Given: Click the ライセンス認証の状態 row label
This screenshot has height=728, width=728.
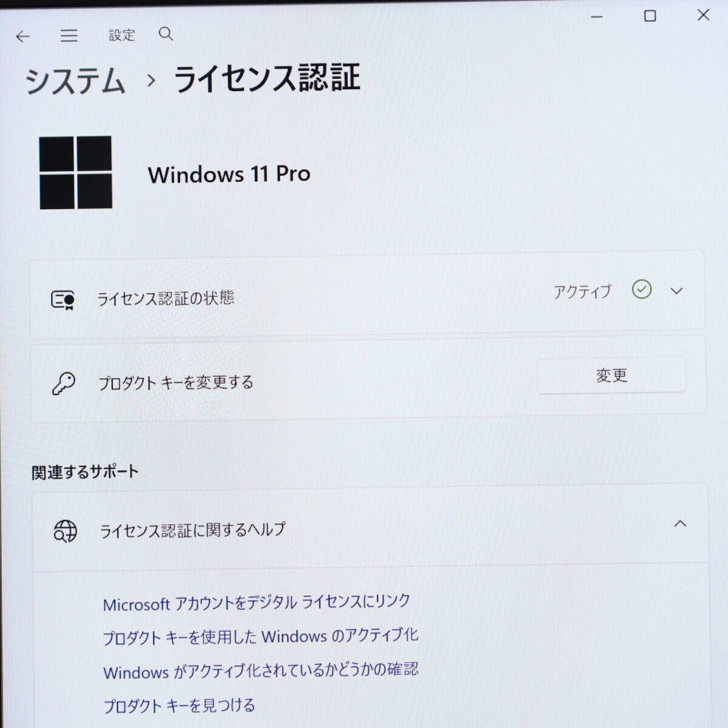Looking at the screenshot, I should [166, 298].
